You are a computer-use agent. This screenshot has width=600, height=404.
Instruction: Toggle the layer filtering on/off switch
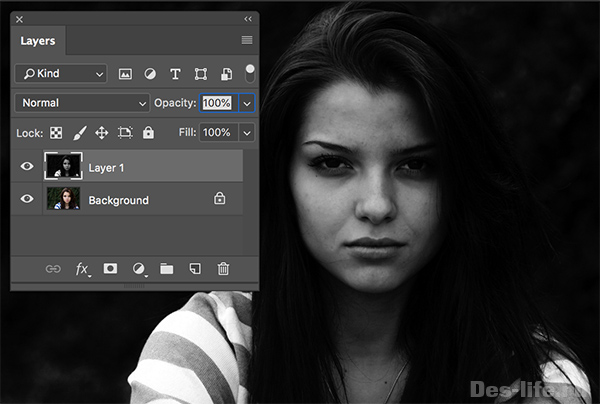(250, 73)
